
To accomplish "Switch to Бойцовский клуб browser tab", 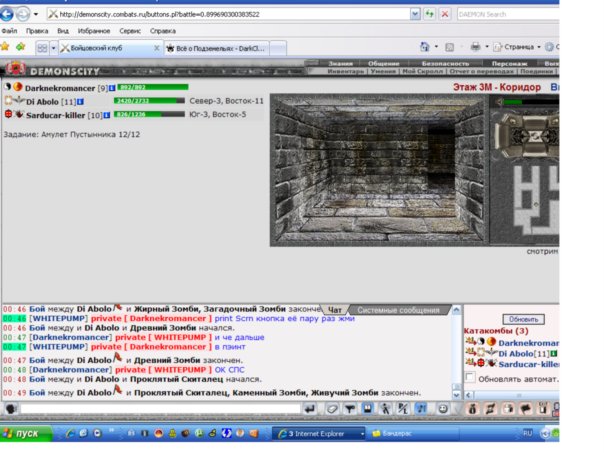I will pyautogui.click(x=106, y=48).
